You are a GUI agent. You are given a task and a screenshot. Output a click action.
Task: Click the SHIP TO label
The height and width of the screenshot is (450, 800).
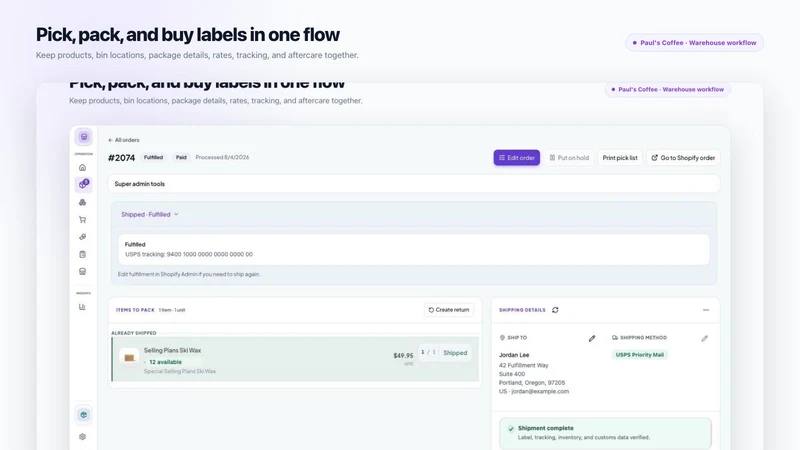point(517,338)
